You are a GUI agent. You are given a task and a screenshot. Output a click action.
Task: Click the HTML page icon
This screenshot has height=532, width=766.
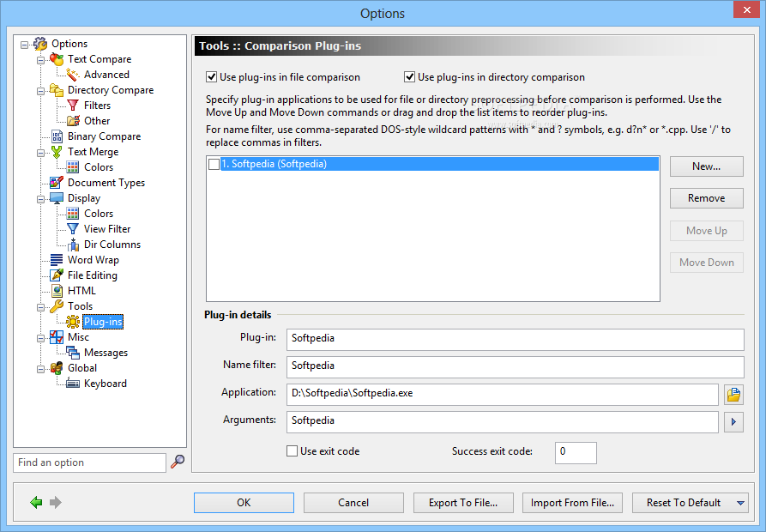coord(57,291)
